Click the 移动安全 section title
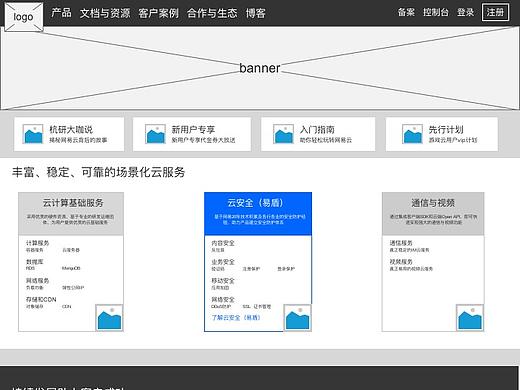 [x=223, y=281]
